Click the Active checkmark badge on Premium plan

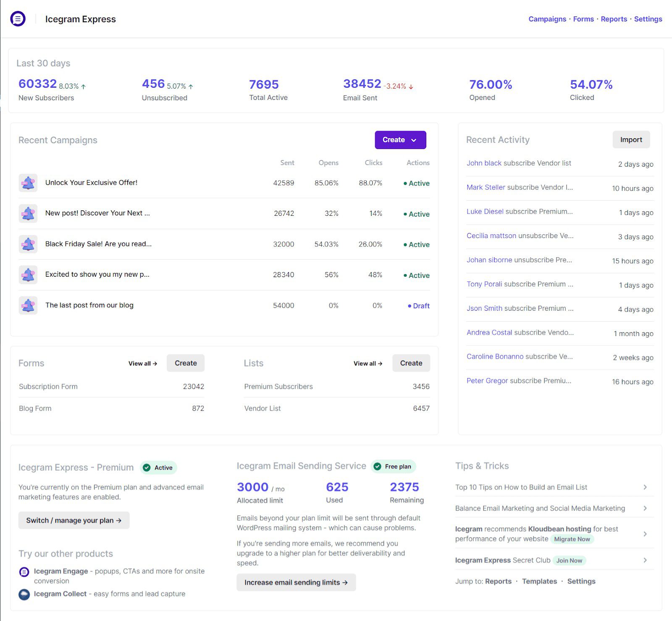146,467
